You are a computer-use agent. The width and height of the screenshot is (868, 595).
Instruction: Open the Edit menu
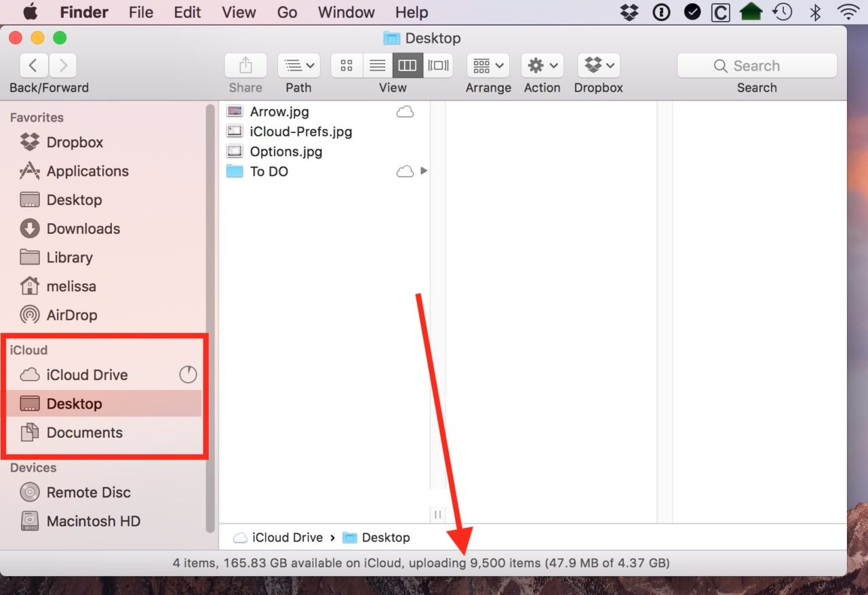coord(187,12)
